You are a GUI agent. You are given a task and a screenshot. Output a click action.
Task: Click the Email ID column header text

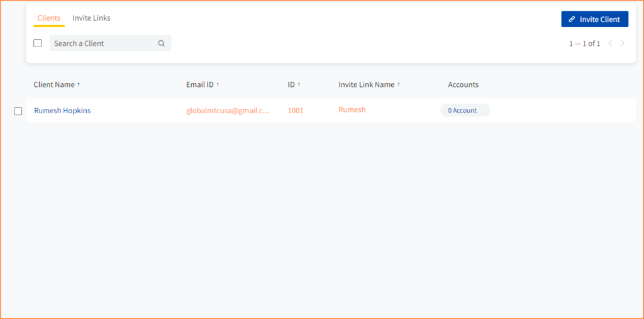pyautogui.click(x=200, y=85)
